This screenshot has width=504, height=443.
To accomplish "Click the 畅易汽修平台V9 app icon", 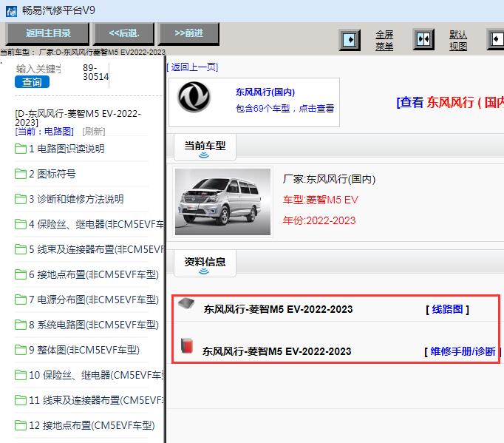I will coord(11,10).
